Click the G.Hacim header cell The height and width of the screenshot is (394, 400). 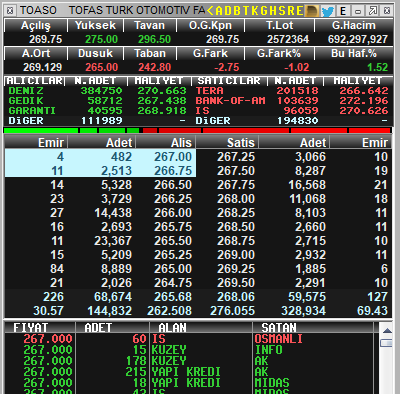pos(354,25)
